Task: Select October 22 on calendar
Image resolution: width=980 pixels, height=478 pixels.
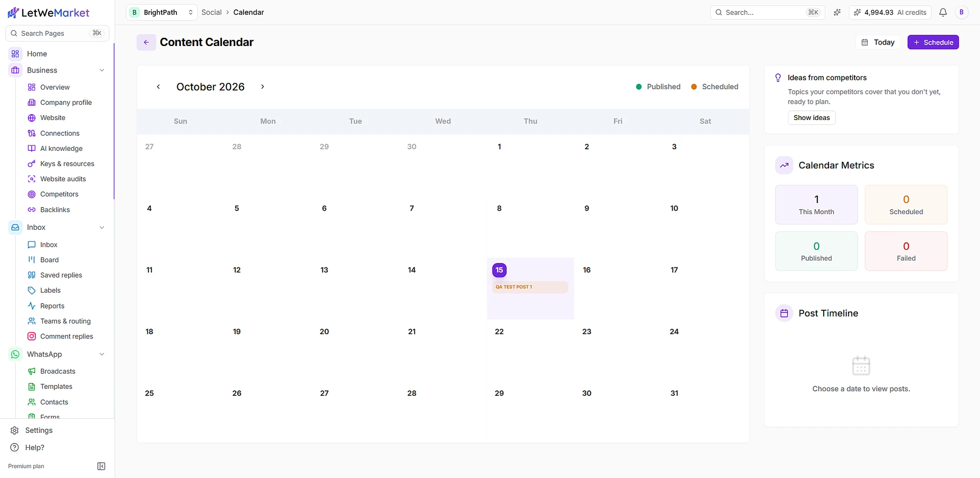Action: coord(530,350)
